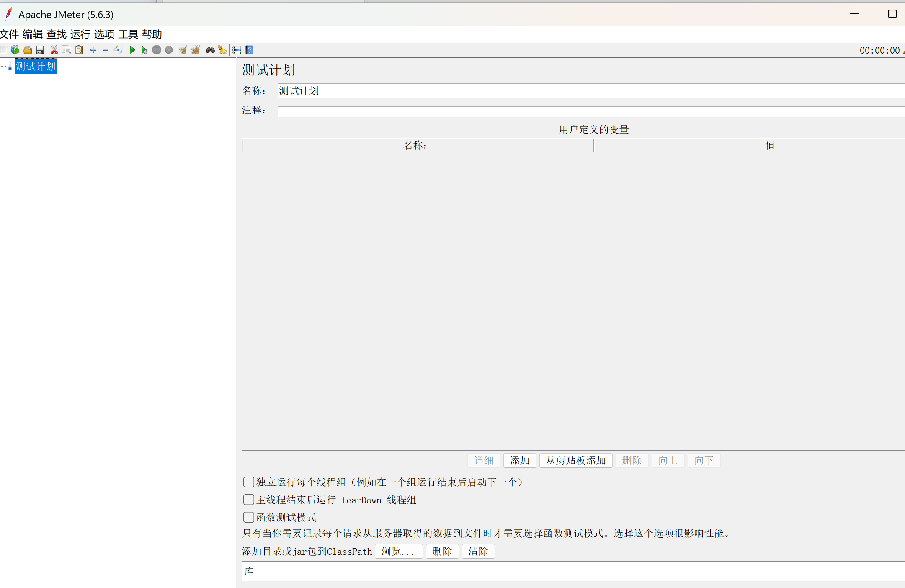Start the test run with green Start icon
905x588 pixels.
pyautogui.click(x=132, y=50)
